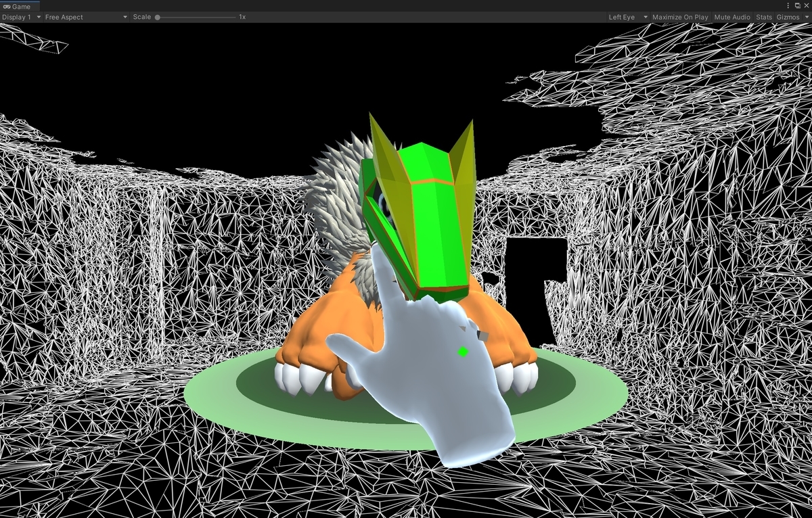812x518 pixels.
Task: Toggle Mute Audio
Action: click(x=732, y=17)
